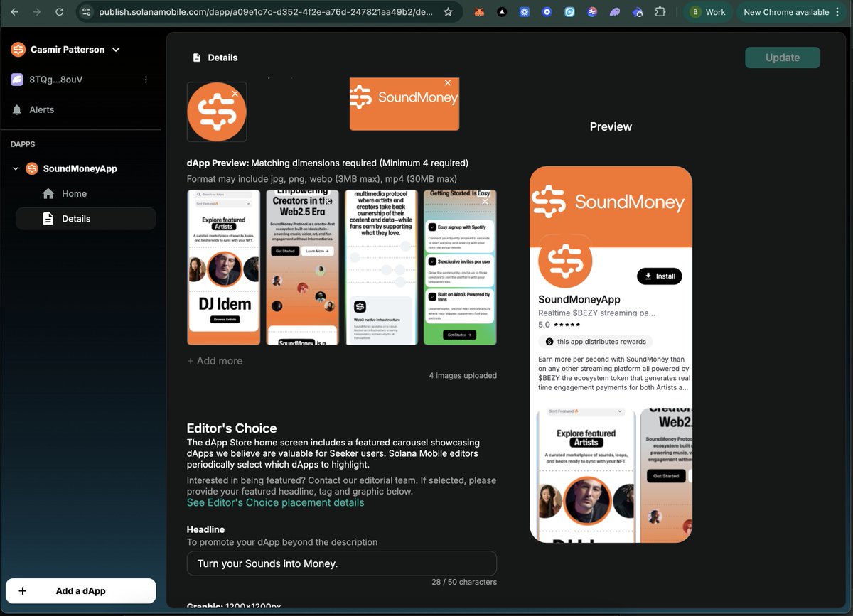
Task: Click the Update button
Action: pos(783,58)
